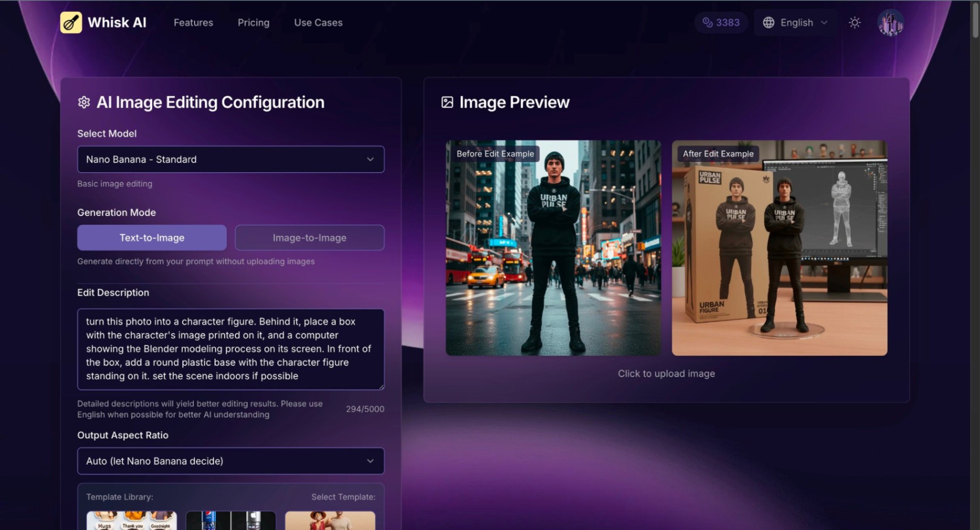Click inside the Edit Description text box

coord(230,349)
